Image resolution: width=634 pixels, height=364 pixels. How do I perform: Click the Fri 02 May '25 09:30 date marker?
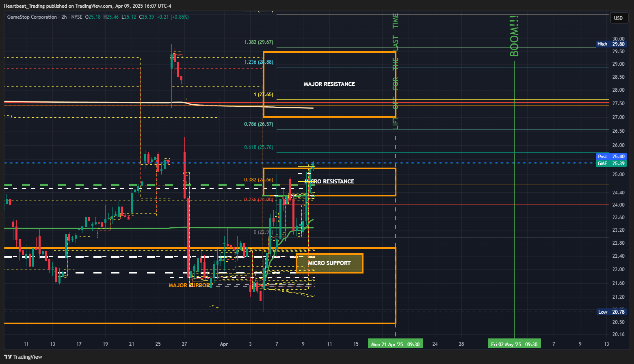(x=514, y=344)
